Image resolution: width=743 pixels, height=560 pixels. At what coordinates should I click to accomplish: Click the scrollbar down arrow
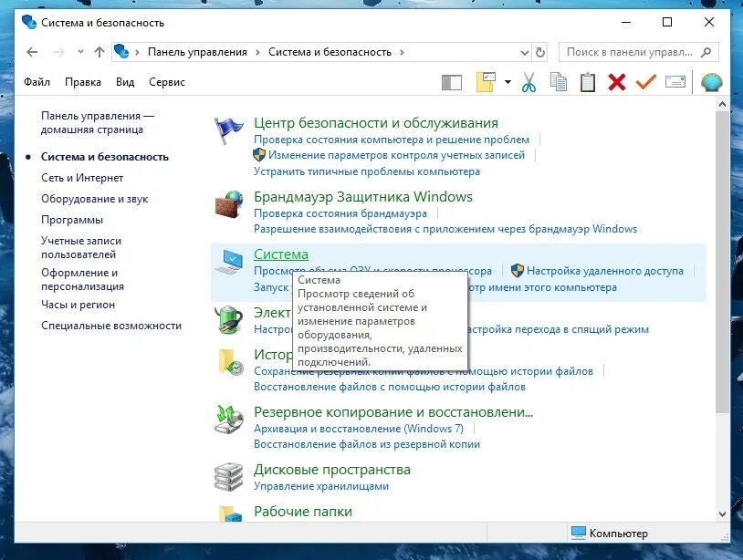(722, 514)
